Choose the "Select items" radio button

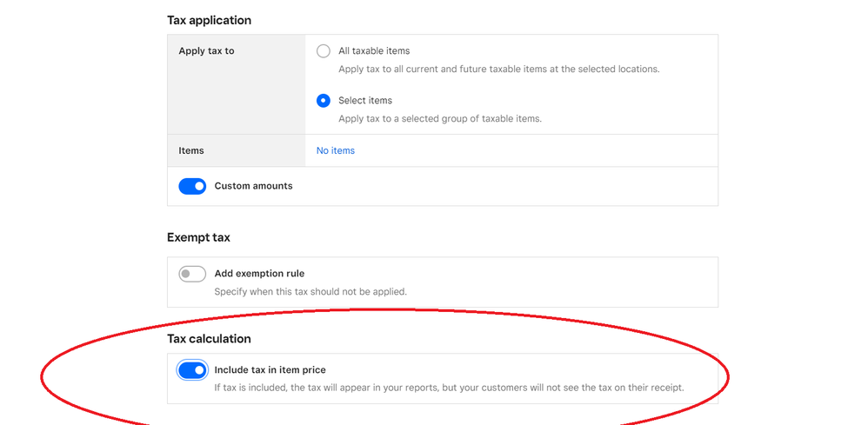click(x=324, y=101)
